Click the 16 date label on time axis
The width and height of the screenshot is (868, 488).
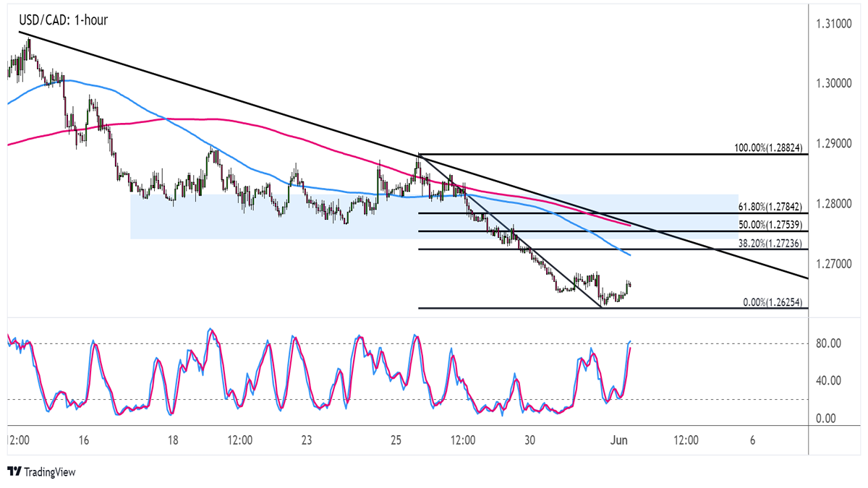(85, 440)
